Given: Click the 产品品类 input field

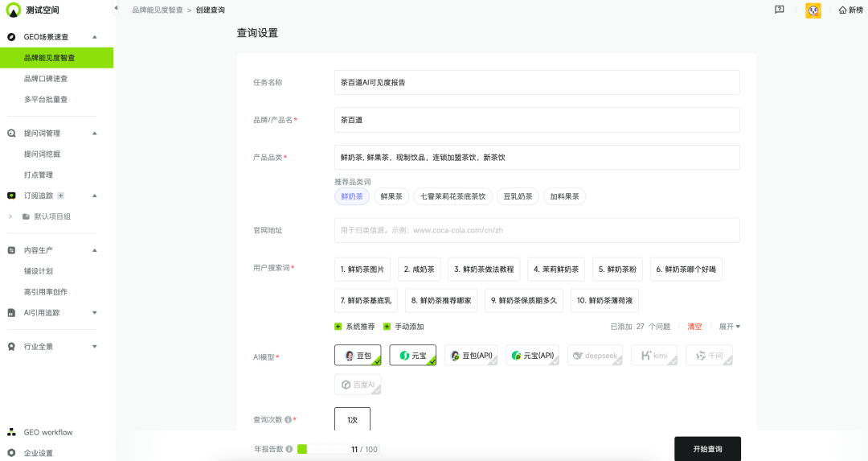Looking at the screenshot, I should coord(537,158).
